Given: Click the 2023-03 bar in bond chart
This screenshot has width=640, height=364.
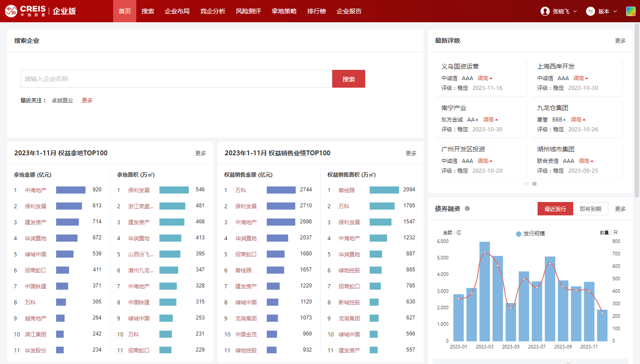Looking at the screenshot, I should point(485,291).
